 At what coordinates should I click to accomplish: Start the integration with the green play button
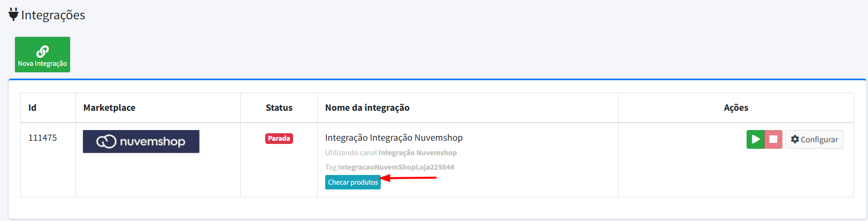tap(756, 139)
